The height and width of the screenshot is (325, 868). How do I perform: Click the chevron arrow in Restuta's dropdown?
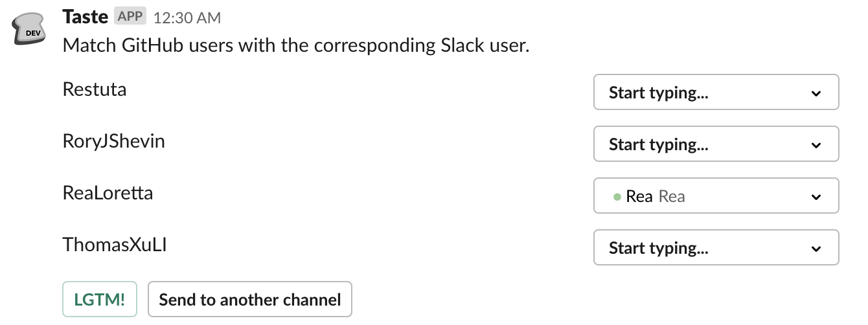pos(816,93)
